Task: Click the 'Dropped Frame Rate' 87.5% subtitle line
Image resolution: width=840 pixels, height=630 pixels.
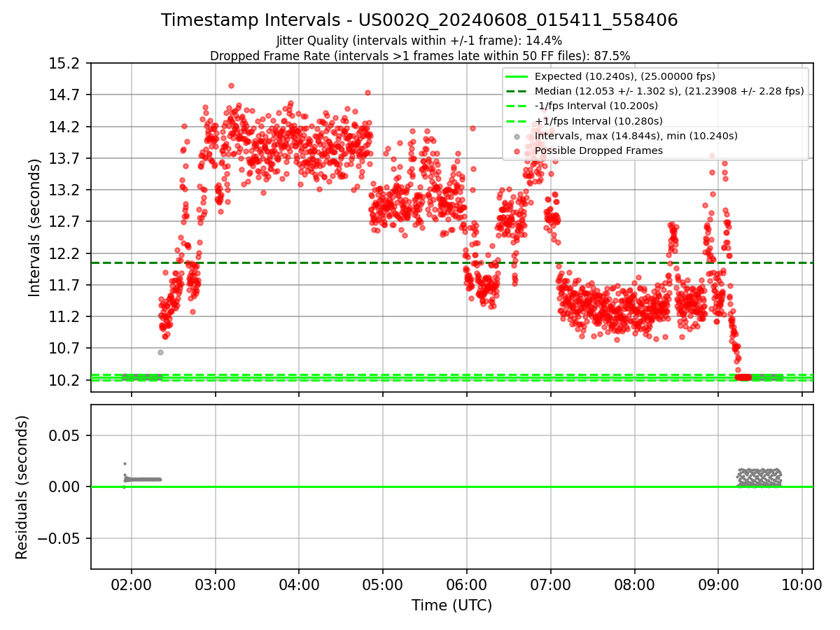Action: (x=420, y=55)
